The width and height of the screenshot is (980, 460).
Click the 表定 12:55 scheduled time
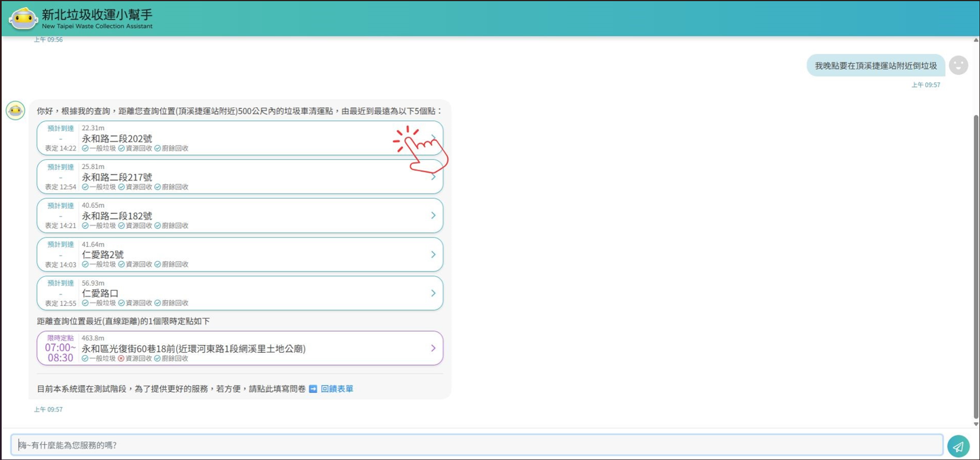click(x=61, y=303)
